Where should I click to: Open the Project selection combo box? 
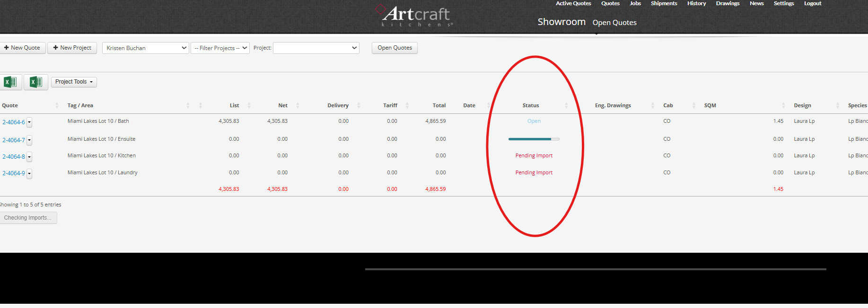click(316, 48)
